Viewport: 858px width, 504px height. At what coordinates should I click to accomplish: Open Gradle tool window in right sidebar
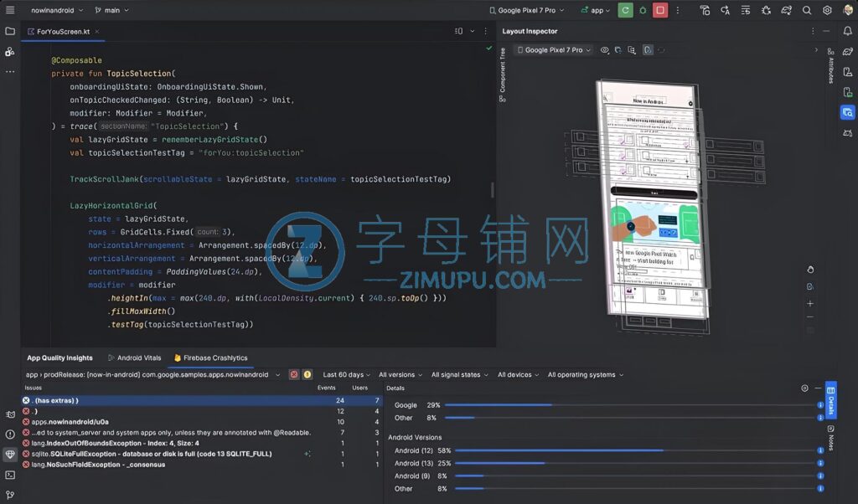848,51
